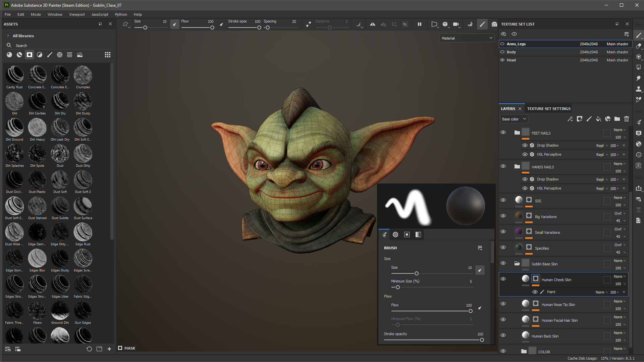Switch to the Texture Set Settings tab
This screenshot has height=362, width=644.
(x=548, y=109)
